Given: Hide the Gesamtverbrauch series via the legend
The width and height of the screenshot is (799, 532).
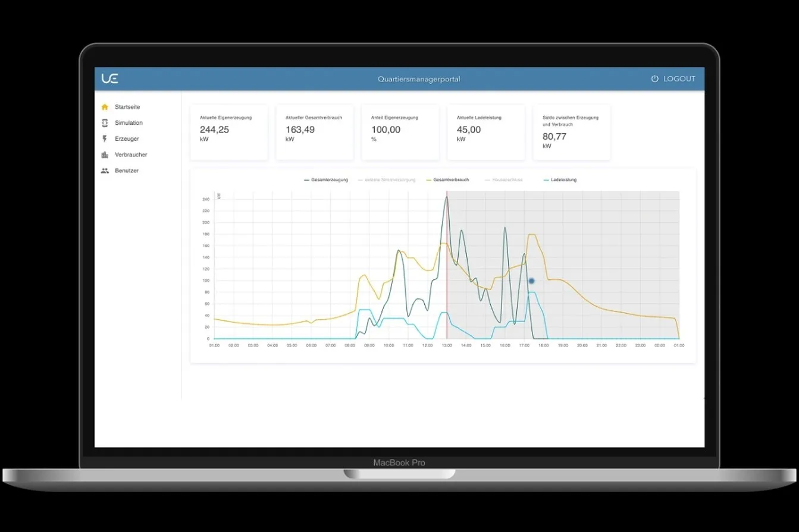Looking at the screenshot, I should [447, 180].
